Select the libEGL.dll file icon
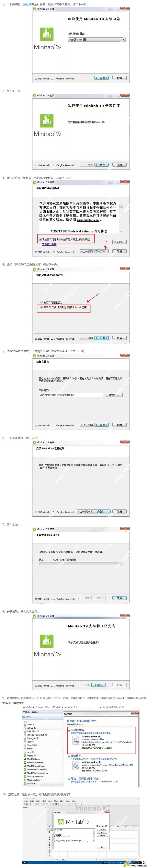 (x=25, y=728)
